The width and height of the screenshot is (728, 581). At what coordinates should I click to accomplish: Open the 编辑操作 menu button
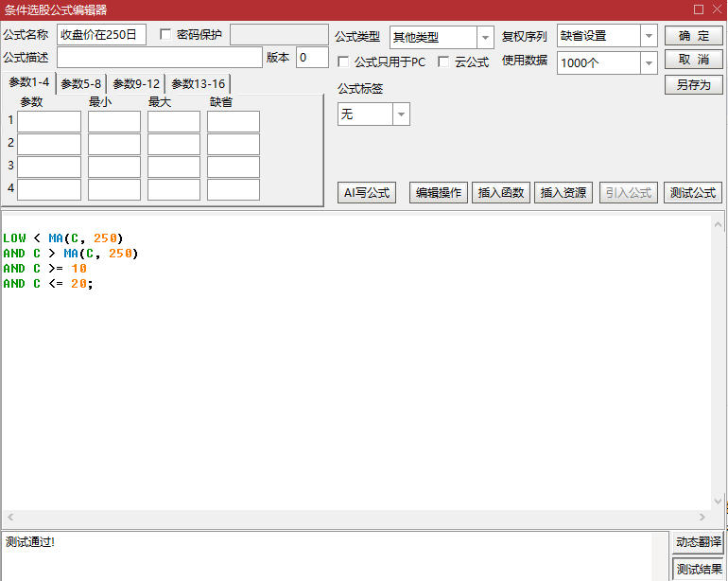[439, 193]
